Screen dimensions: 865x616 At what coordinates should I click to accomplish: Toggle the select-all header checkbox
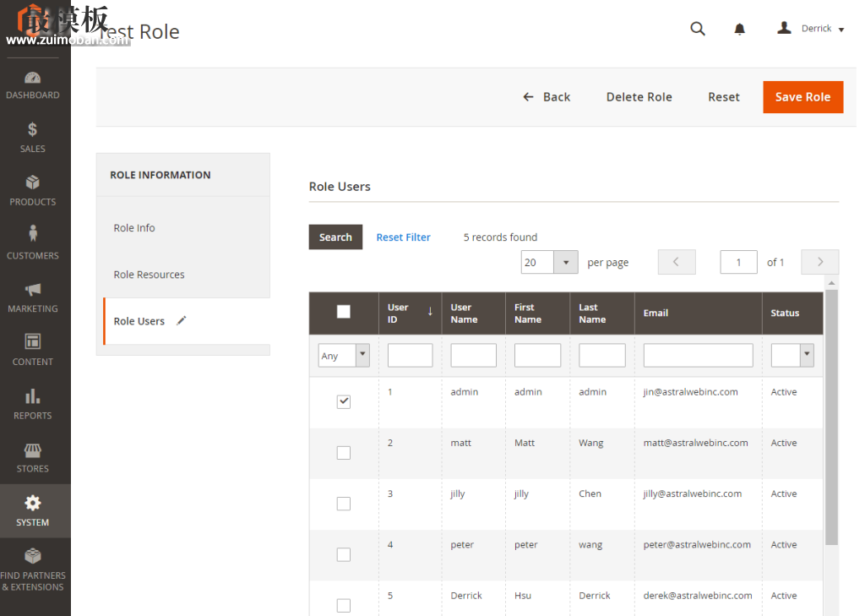point(344,312)
